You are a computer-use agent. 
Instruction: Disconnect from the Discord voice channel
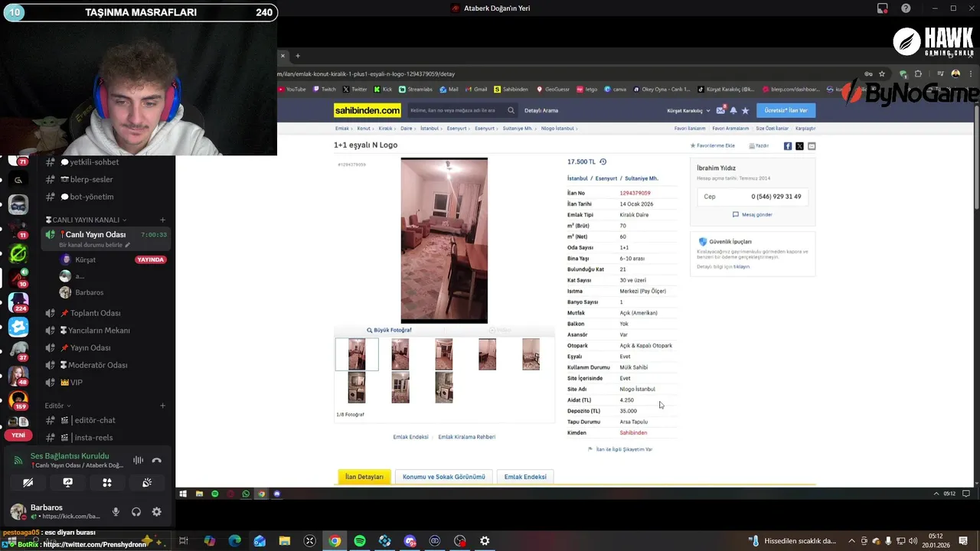coord(156,460)
